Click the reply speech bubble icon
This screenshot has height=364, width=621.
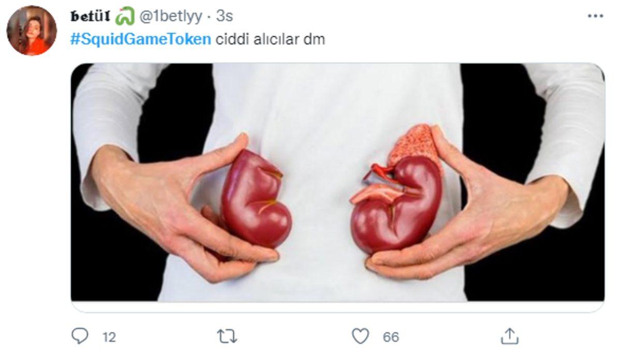pyautogui.click(x=79, y=337)
